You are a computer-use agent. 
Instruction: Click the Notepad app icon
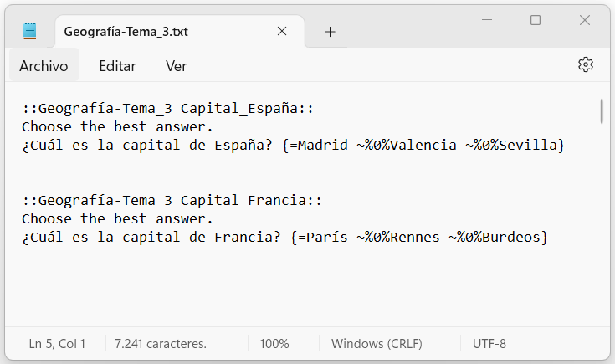(x=30, y=31)
